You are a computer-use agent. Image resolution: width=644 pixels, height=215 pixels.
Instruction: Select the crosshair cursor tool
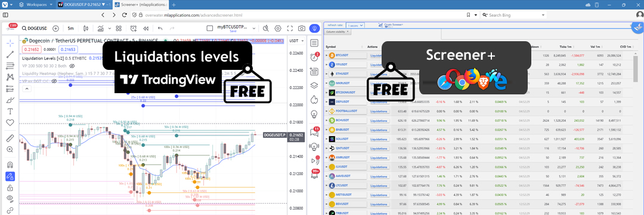coord(10,42)
